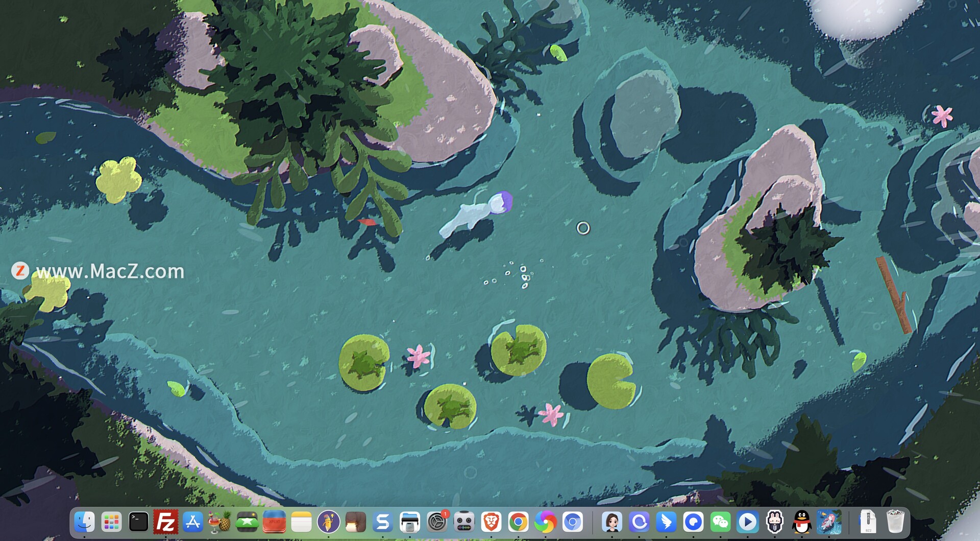
Task: Open the blue circle browser icon
Action: coord(693,522)
